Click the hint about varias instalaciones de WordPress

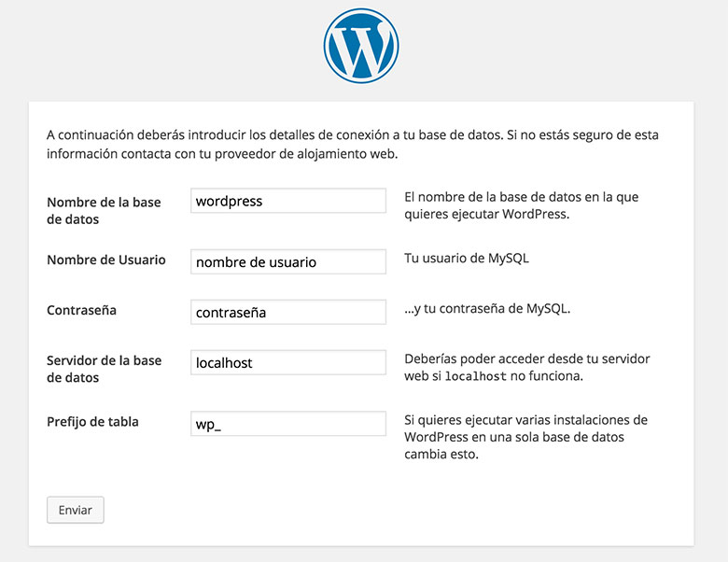tap(525, 437)
